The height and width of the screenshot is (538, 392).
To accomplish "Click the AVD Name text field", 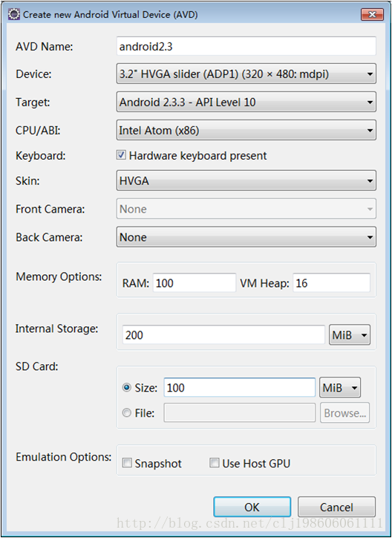I will (246, 46).
